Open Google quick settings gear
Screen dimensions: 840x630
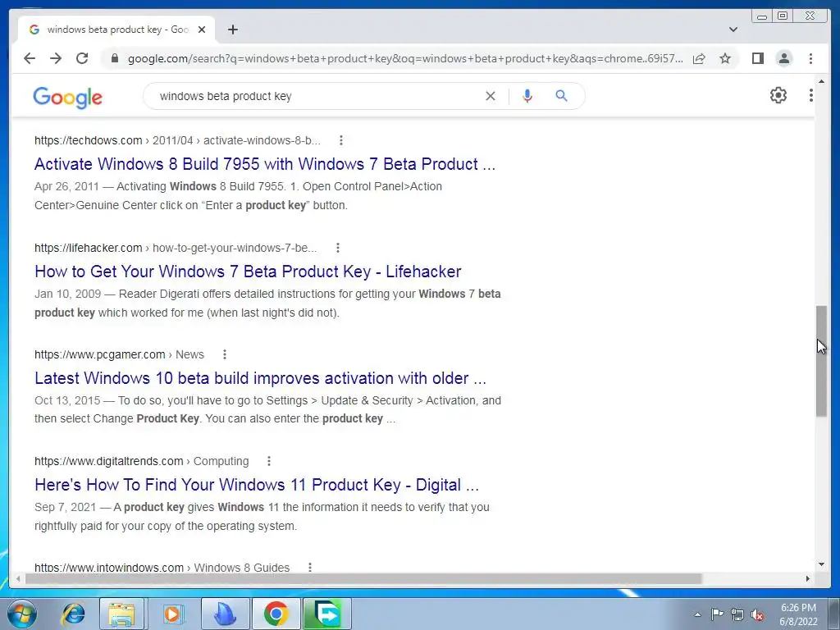point(778,95)
